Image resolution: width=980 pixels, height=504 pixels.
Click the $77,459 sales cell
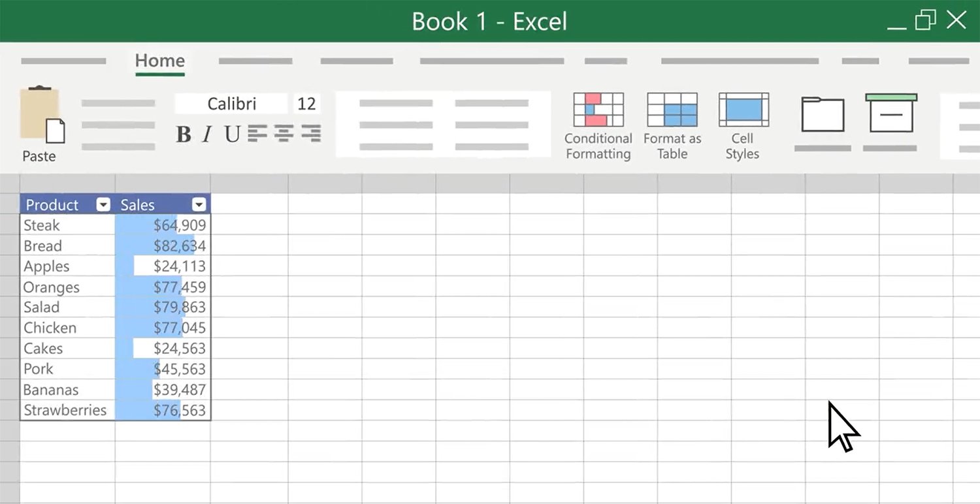(163, 287)
